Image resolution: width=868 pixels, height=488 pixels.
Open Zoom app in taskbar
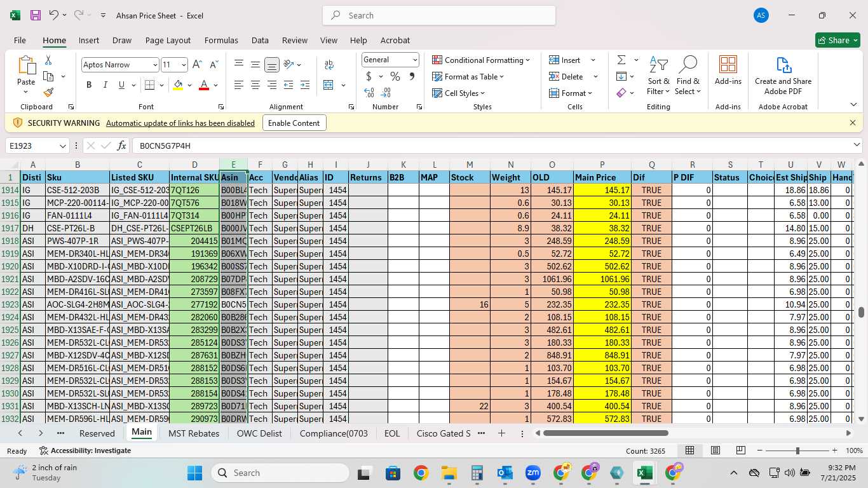point(532,473)
